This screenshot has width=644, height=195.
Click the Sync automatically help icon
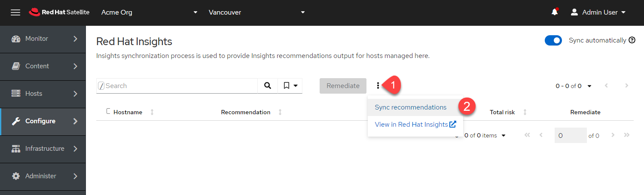[x=632, y=40]
